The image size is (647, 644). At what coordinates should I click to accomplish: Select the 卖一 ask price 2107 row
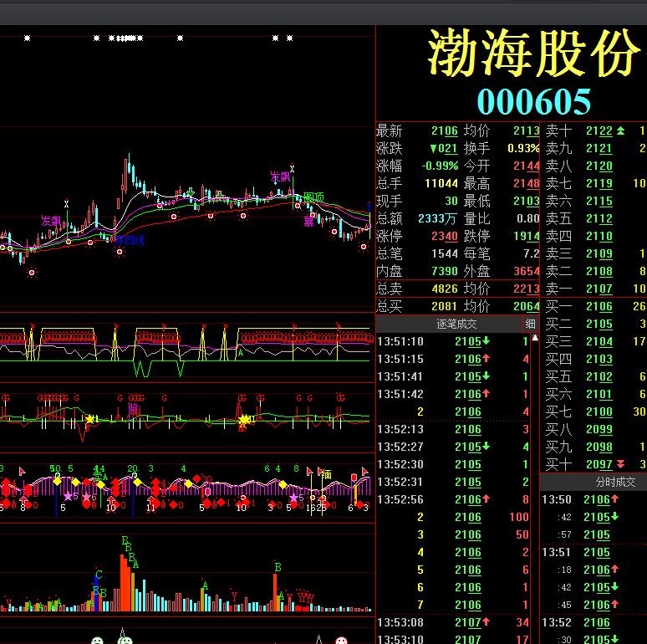593,289
